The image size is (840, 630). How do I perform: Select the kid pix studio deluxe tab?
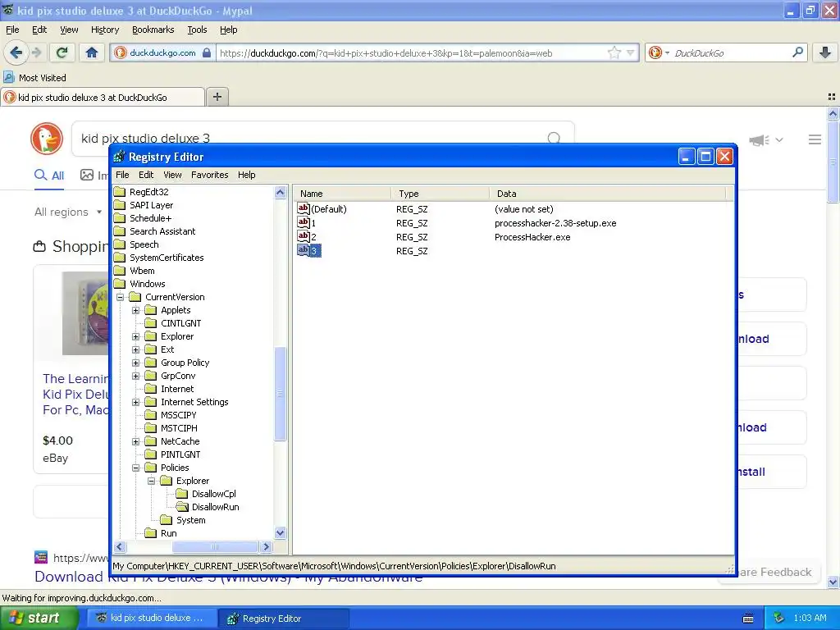coord(103,97)
